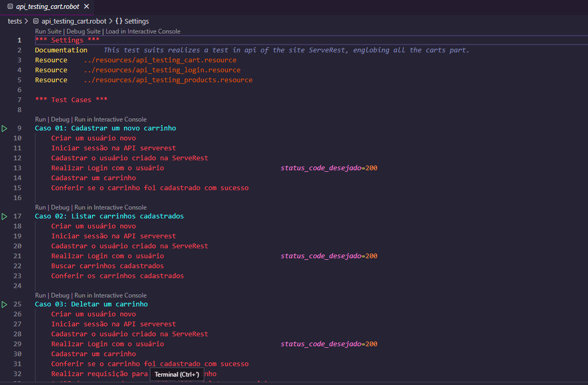Image resolution: width=588 pixels, height=385 pixels.
Task: Click Caso 03: Deletar um carrinho title
Action: click(91, 304)
